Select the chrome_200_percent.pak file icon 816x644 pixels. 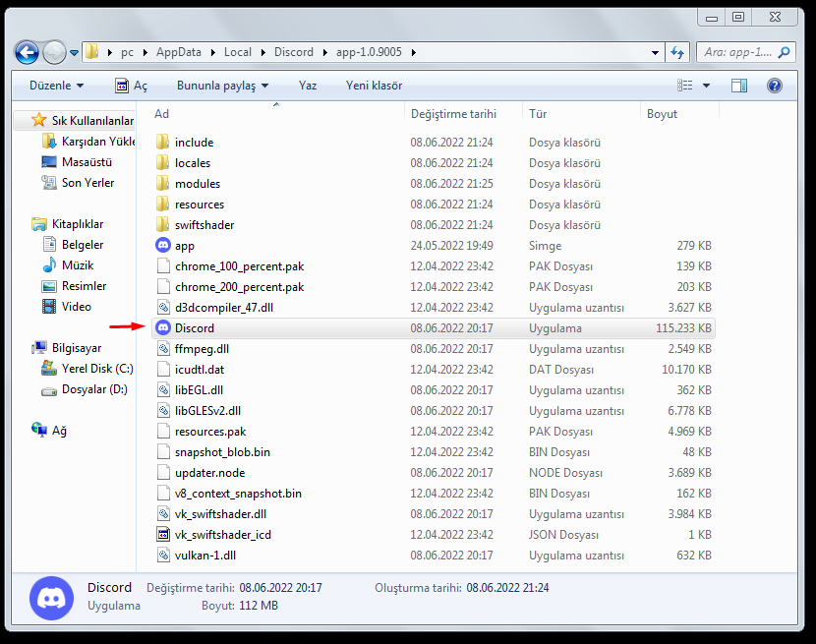click(163, 287)
